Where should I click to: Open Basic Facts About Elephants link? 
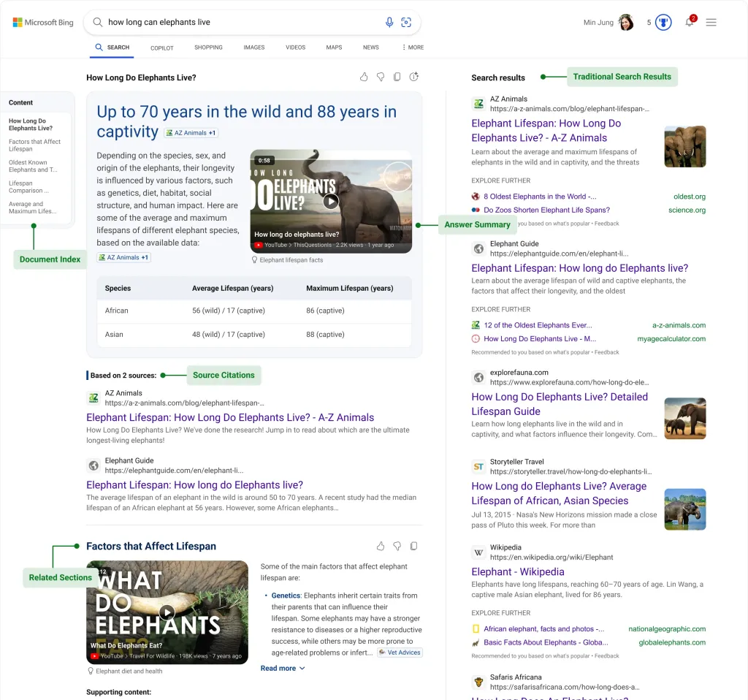546,642
